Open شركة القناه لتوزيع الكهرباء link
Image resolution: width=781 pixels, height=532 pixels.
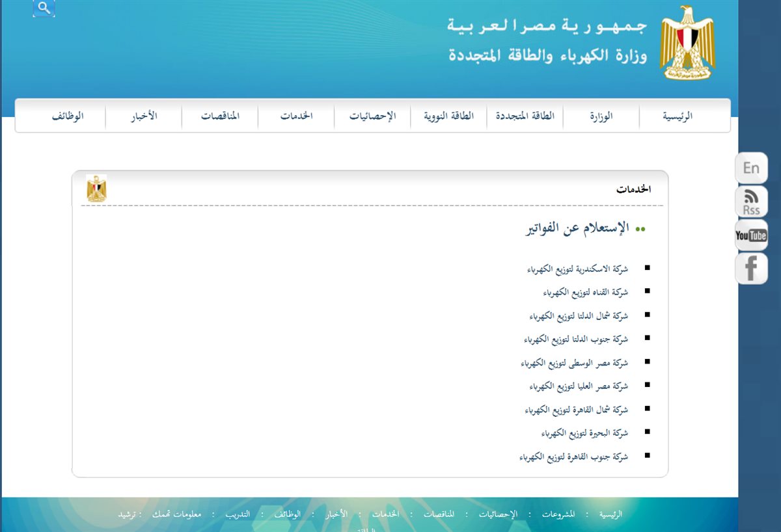pyautogui.click(x=586, y=293)
